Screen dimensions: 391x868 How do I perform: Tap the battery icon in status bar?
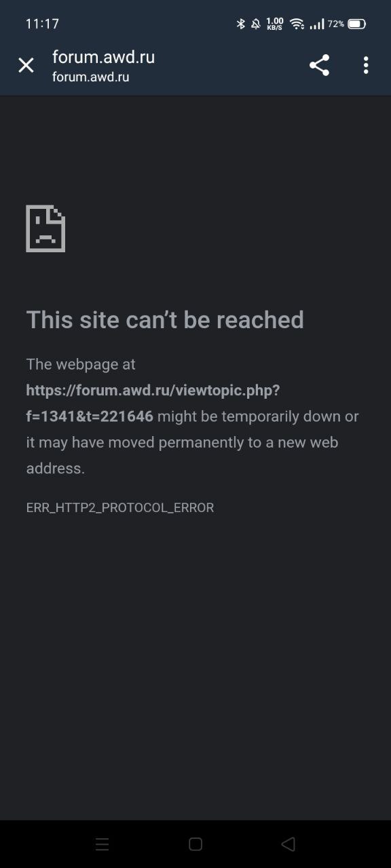[x=357, y=24]
